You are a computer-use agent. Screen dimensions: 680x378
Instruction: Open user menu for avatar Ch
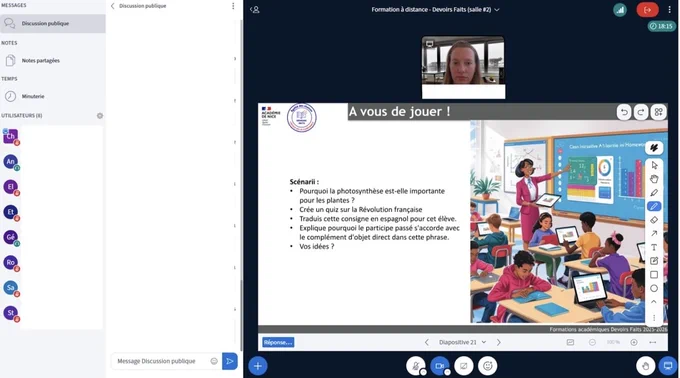point(10,136)
